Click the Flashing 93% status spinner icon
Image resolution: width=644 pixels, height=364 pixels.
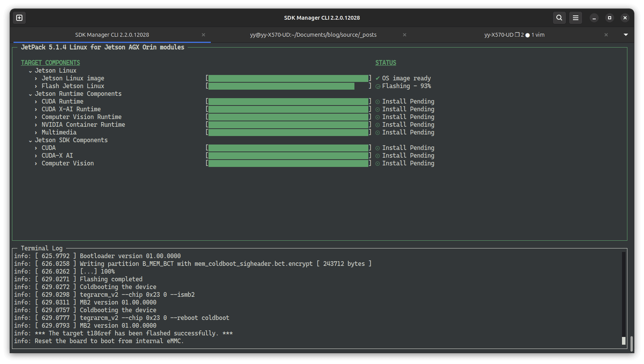pyautogui.click(x=378, y=87)
